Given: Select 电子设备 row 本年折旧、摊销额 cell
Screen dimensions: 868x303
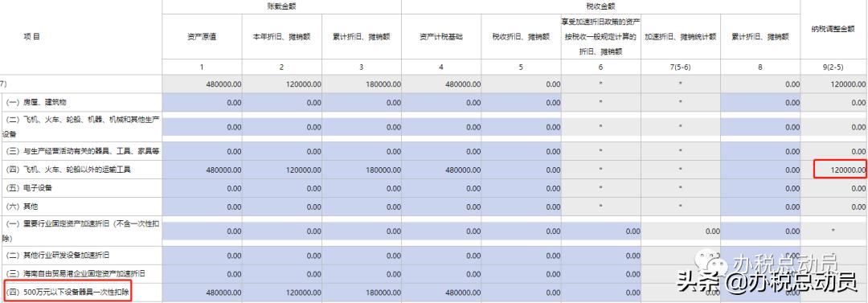Looking at the screenshot, I should pos(282,188).
